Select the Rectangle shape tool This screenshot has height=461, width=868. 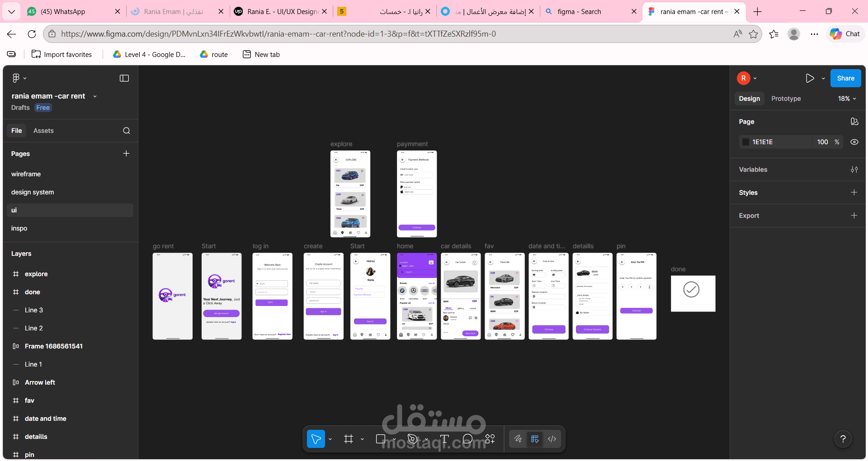coord(381,439)
